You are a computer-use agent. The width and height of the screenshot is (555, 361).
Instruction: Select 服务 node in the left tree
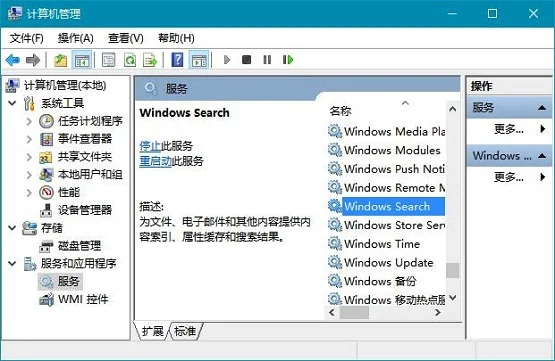coord(69,281)
